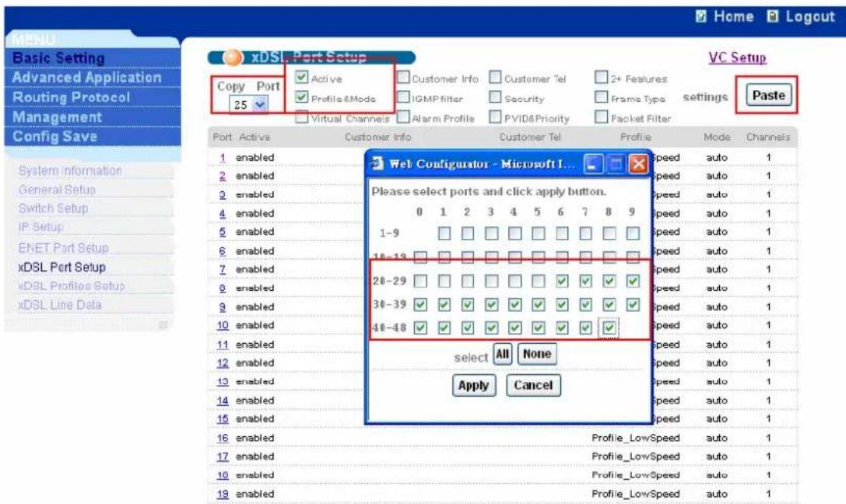Viewport: 846px width, 504px height.
Task: Open IP Setup in sidebar
Action: click(x=40, y=227)
